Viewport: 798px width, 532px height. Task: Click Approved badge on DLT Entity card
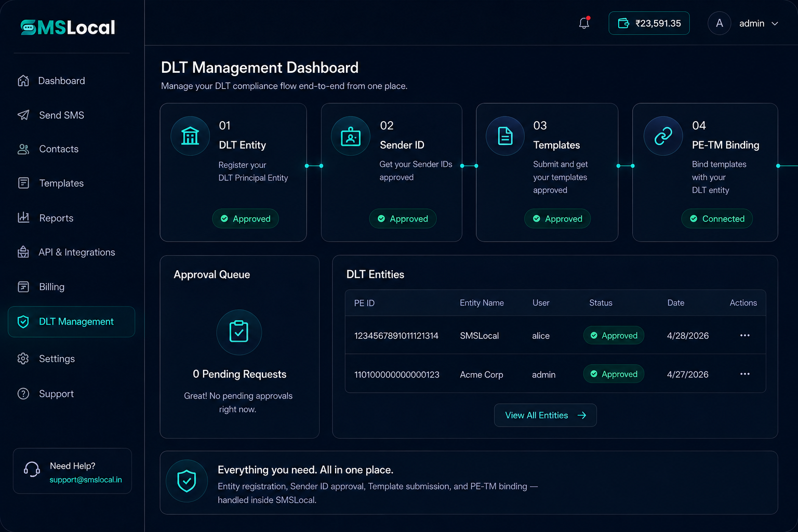point(245,219)
